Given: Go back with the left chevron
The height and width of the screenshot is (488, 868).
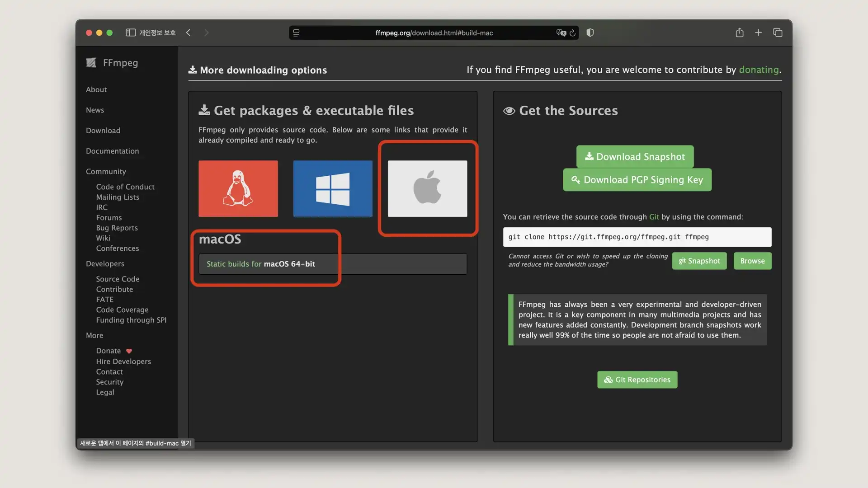Looking at the screenshot, I should click(189, 33).
